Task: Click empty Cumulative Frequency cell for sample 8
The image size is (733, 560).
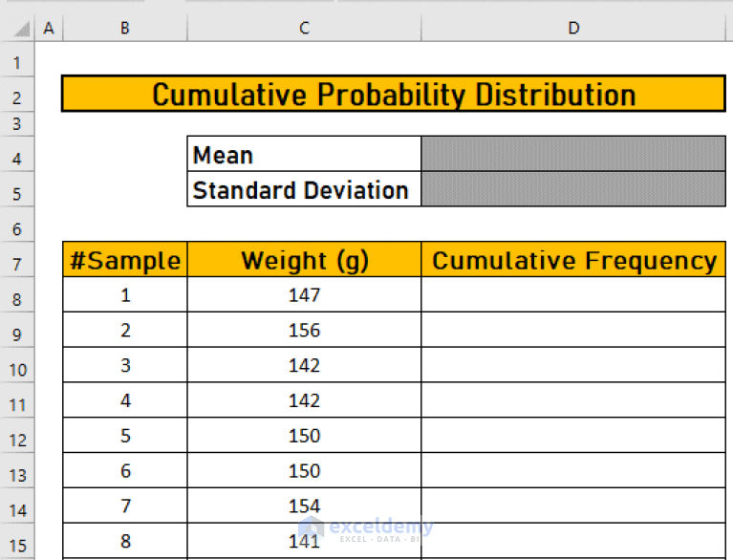Action: 573,541
